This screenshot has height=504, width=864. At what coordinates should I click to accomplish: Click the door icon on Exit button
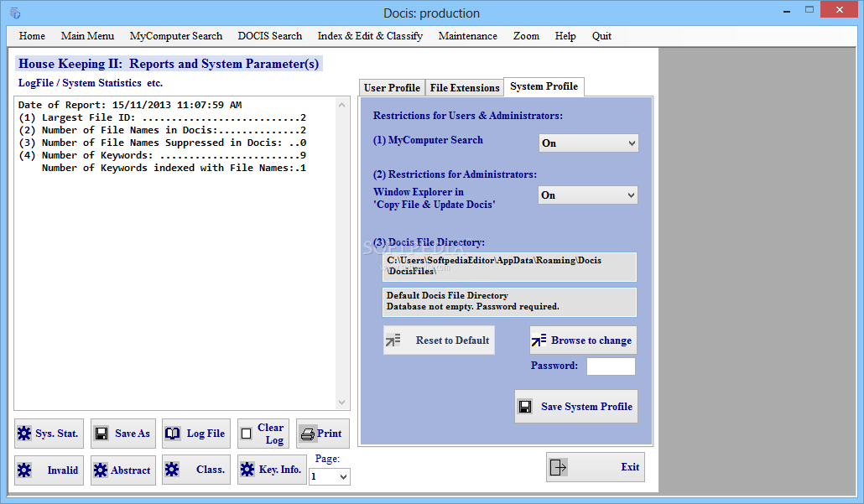pyautogui.click(x=558, y=467)
